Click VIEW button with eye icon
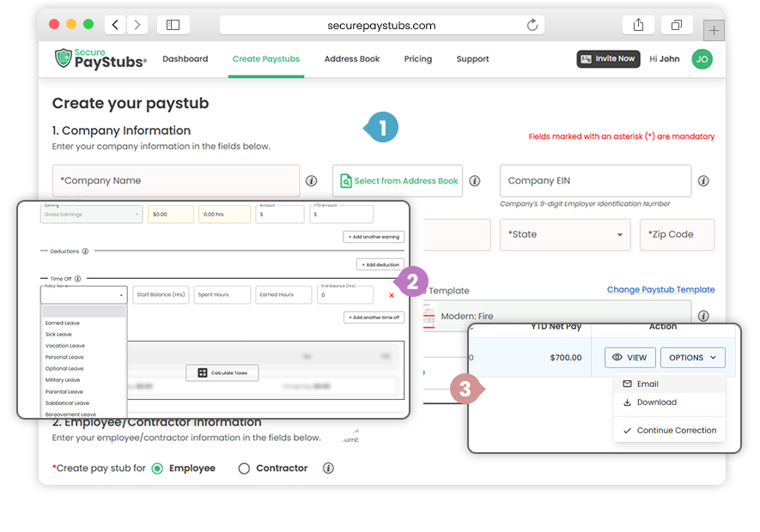This screenshot has width=760, height=532. tap(629, 358)
